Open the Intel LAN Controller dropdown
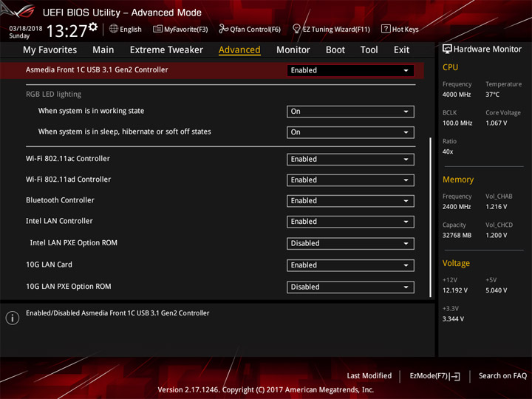Screen dimensions: 532x399 click(x=350, y=222)
